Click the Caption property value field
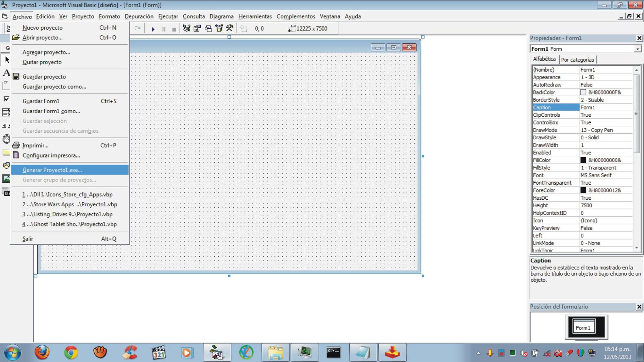Image resolution: width=644 pixels, height=362 pixels. pyautogui.click(x=606, y=107)
